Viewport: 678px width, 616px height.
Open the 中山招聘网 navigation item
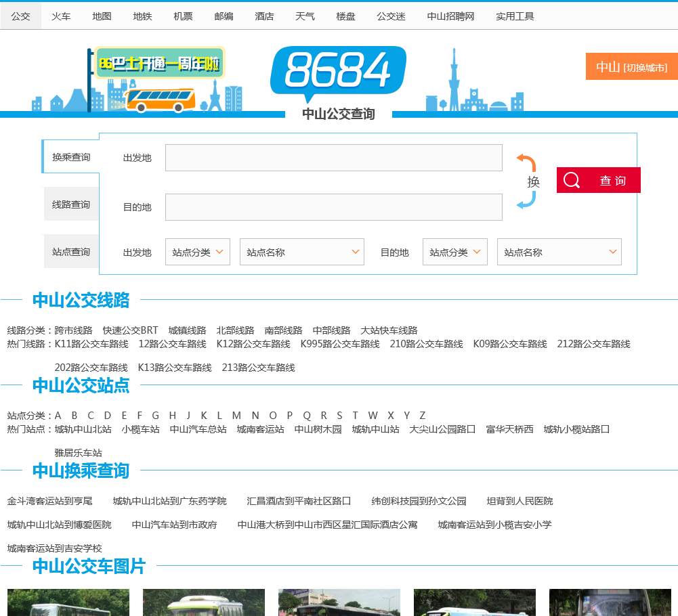click(x=450, y=16)
